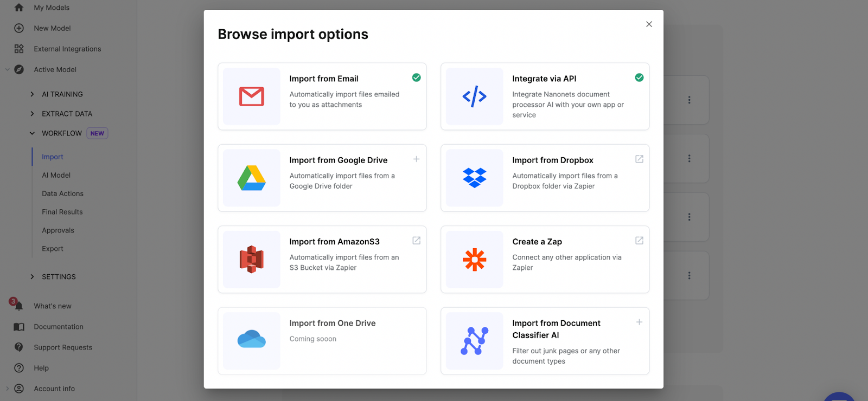Expand the SETTINGS section
This screenshot has width=868, height=401.
tap(32, 277)
